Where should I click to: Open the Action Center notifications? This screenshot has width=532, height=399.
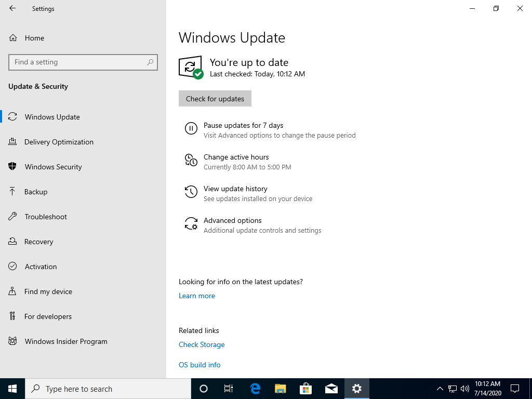[x=515, y=389]
